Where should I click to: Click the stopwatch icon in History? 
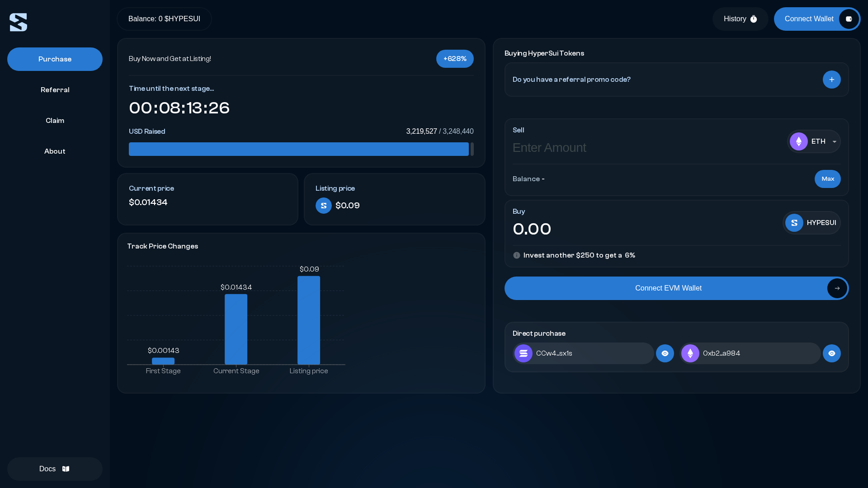(754, 19)
